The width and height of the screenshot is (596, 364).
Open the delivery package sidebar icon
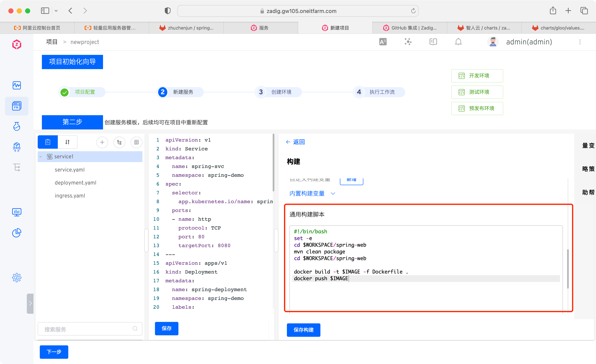tap(17, 147)
